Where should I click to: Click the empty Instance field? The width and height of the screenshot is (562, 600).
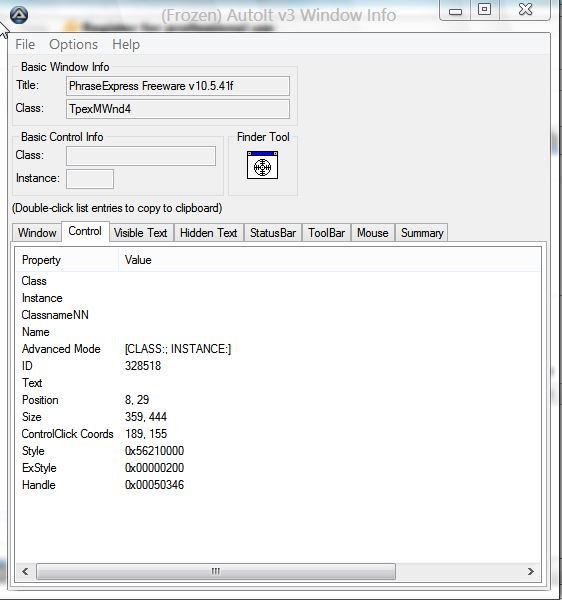tap(90, 179)
